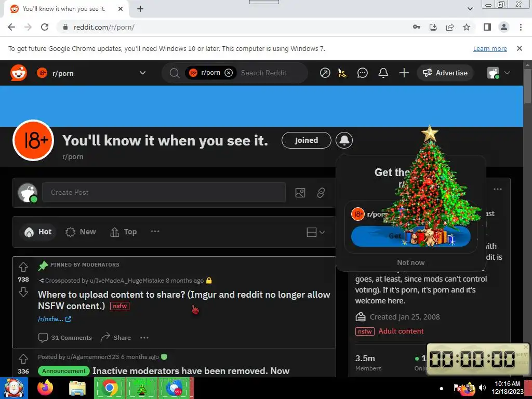The image size is (532, 399).
Task: Open u/IveMadeA_HugeMistake profile link
Action: point(127,281)
